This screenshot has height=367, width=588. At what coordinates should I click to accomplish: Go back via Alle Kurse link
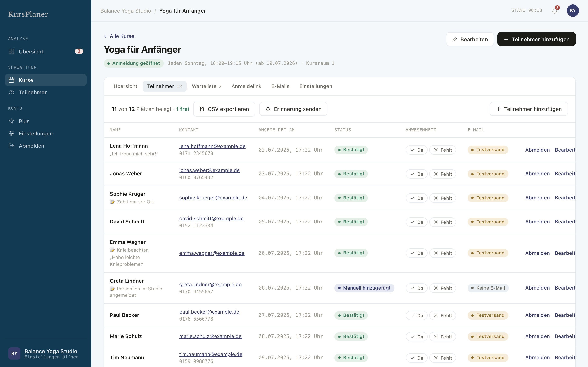click(119, 36)
